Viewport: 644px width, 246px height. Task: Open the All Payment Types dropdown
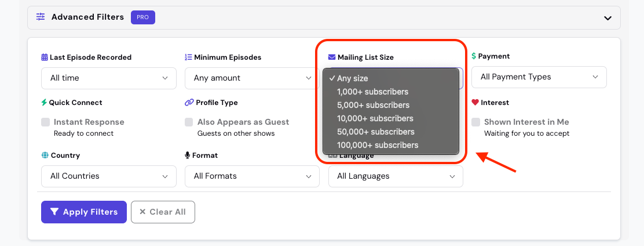(x=539, y=77)
